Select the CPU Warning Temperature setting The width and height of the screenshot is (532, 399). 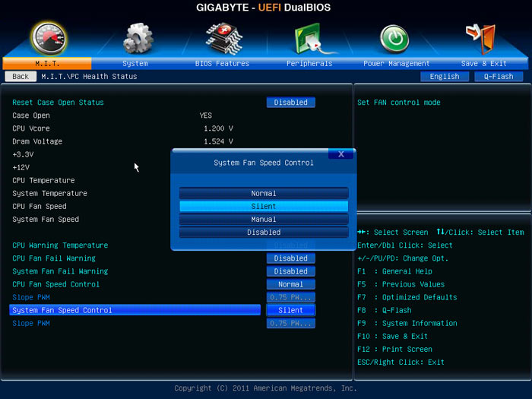pyautogui.click(x=60, y=245)
